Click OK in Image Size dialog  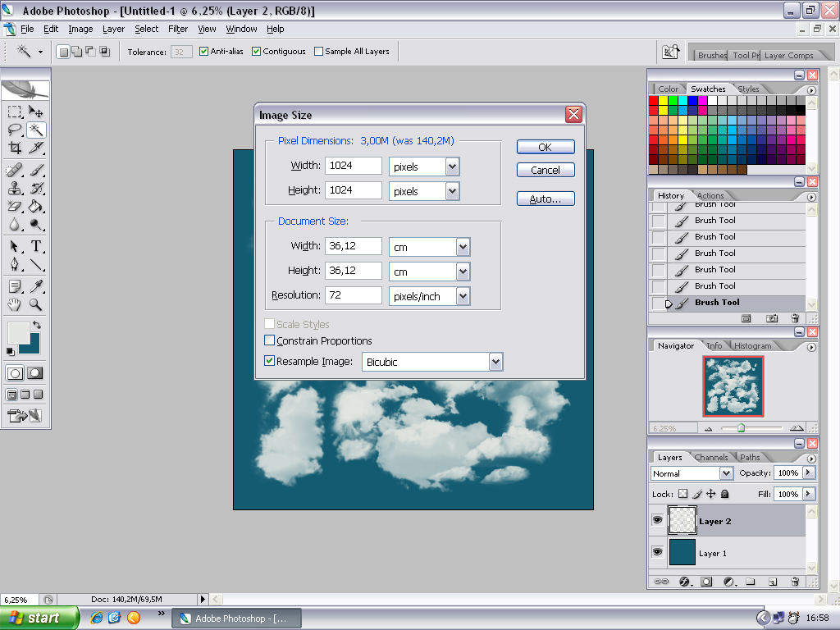[x=546, y=148]
